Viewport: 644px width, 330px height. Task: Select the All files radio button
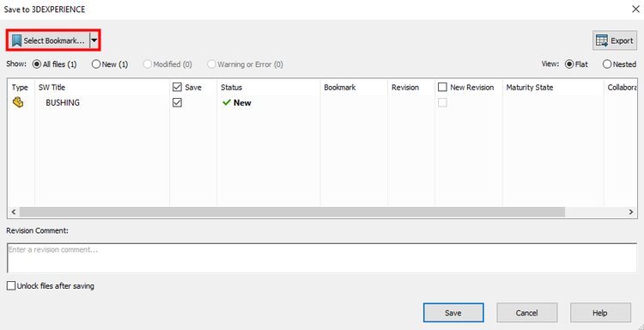(36, 64)
